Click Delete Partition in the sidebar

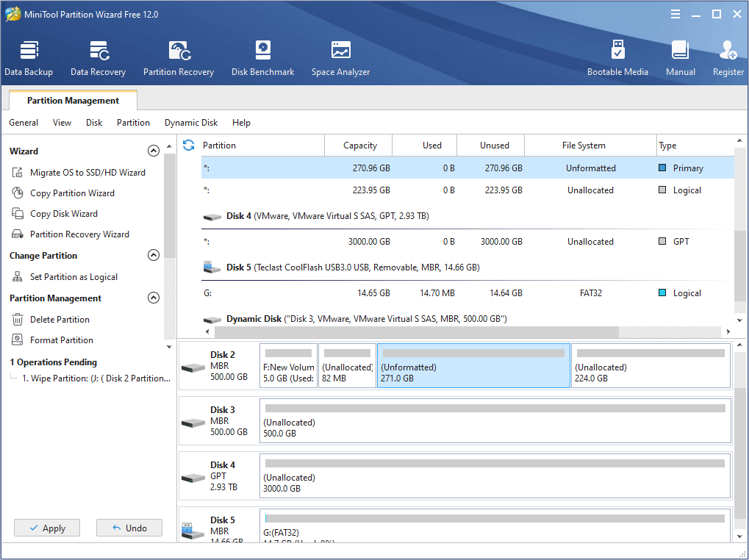point(50,319)
